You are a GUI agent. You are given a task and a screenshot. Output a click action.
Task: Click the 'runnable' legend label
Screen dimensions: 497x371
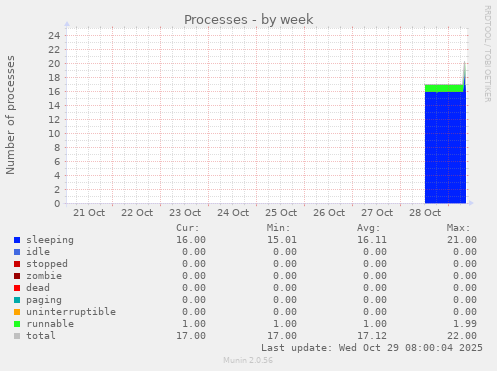tap(50, 324)
